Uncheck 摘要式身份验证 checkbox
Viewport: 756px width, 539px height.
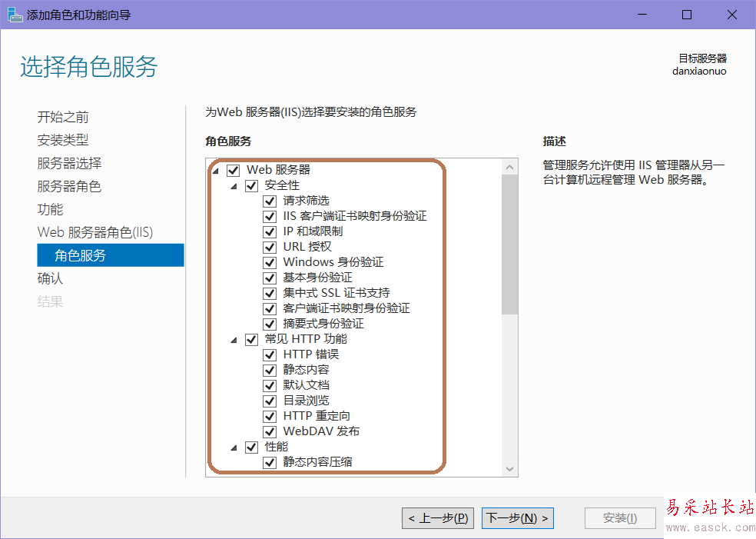click(270, 324)
